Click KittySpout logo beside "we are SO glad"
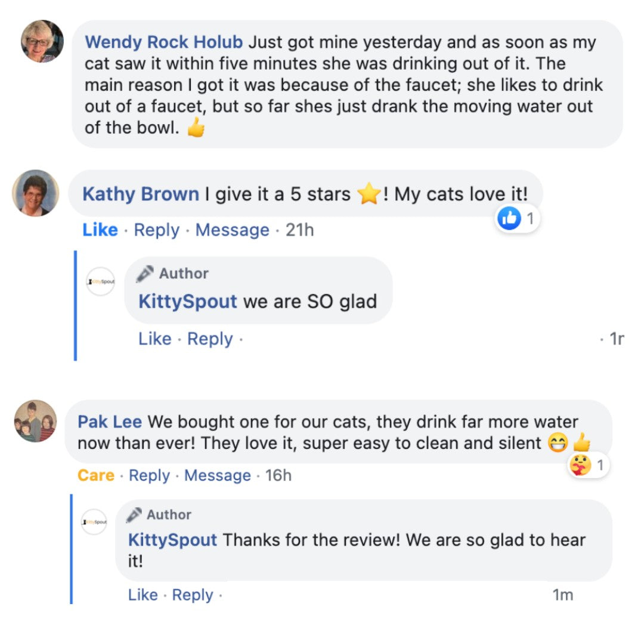This screenshot has height=644, width=644. coord(100,281)
